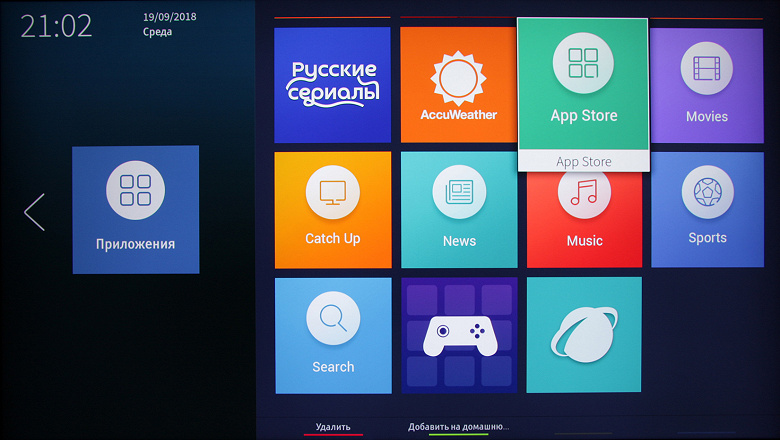
Task: Open the Music app tile
Action: pyautogui.click(x=584, y=220)
